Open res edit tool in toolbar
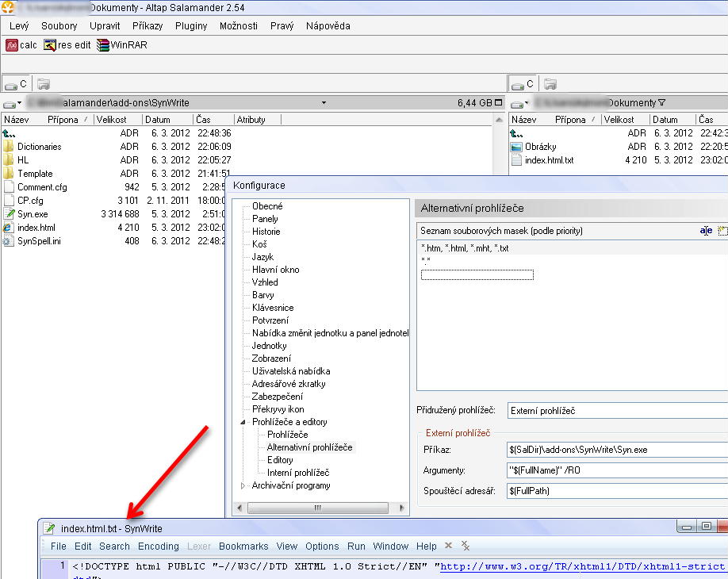 tap(67, 45)
